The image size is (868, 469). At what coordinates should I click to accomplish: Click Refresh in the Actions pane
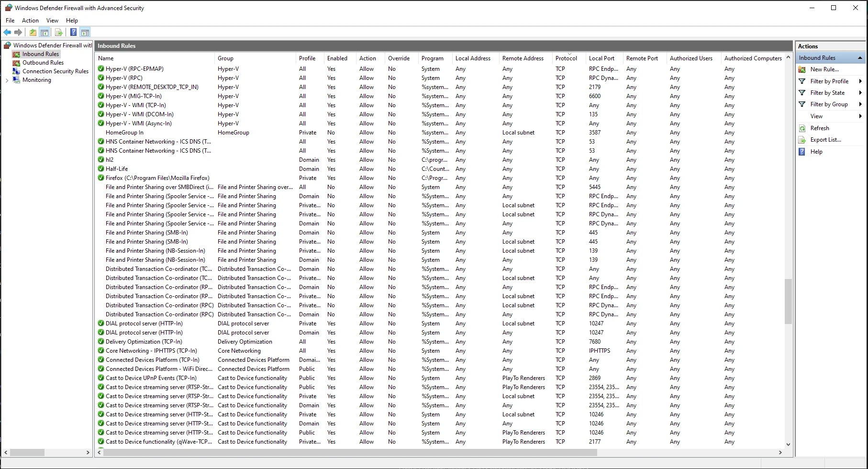(x=819, y=128)
